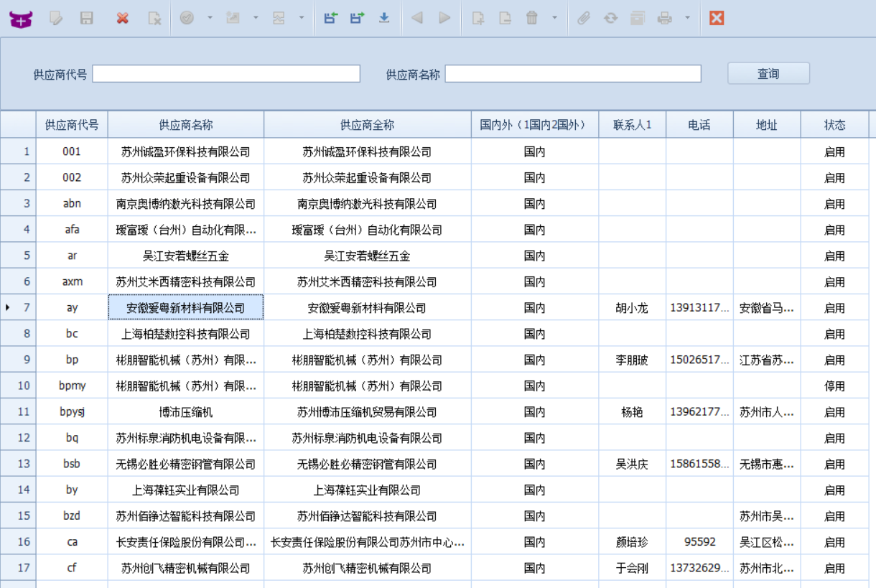Click the 苏州诚盈环保科技有限公司 name cell in row 1

[186, 151]
